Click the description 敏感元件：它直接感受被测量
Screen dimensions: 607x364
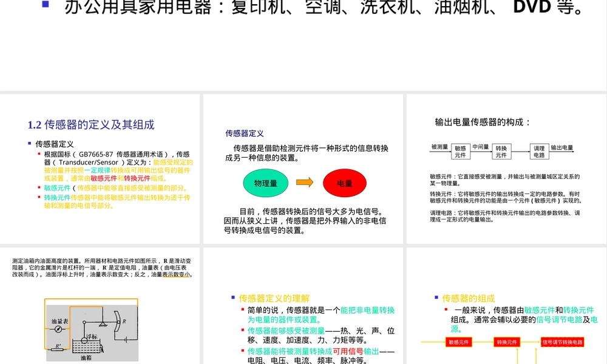coord(505,180)
